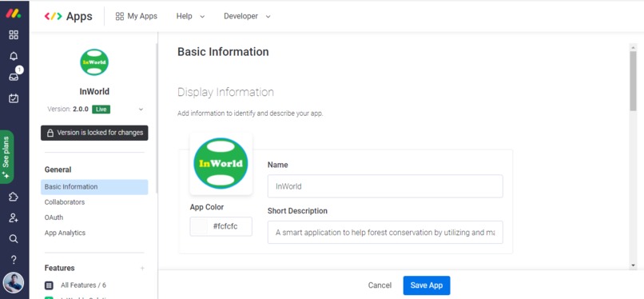Click the App Color swatch box
This screenshot has height=299, width=644.
click(200, 226)
